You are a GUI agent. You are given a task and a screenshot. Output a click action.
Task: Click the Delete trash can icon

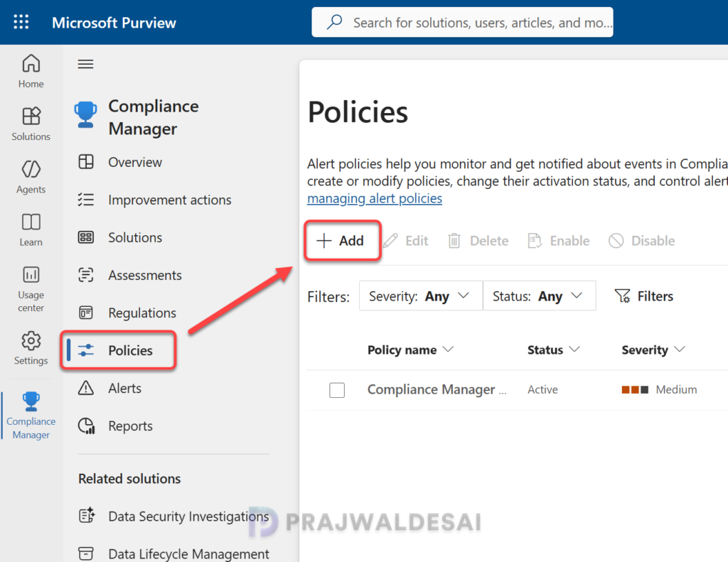pyautogui.click(x=454, y=240)
